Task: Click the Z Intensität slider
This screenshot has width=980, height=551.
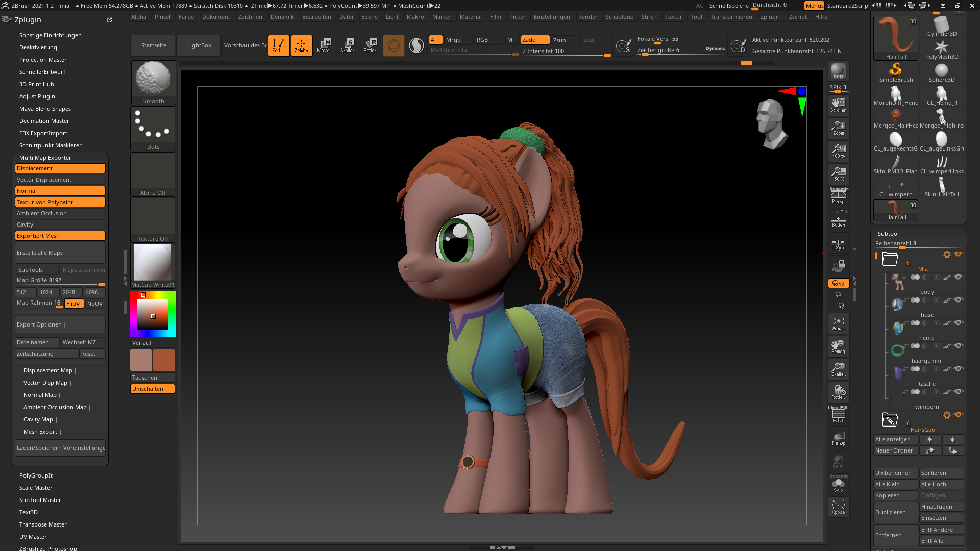Action: [566, 51]
